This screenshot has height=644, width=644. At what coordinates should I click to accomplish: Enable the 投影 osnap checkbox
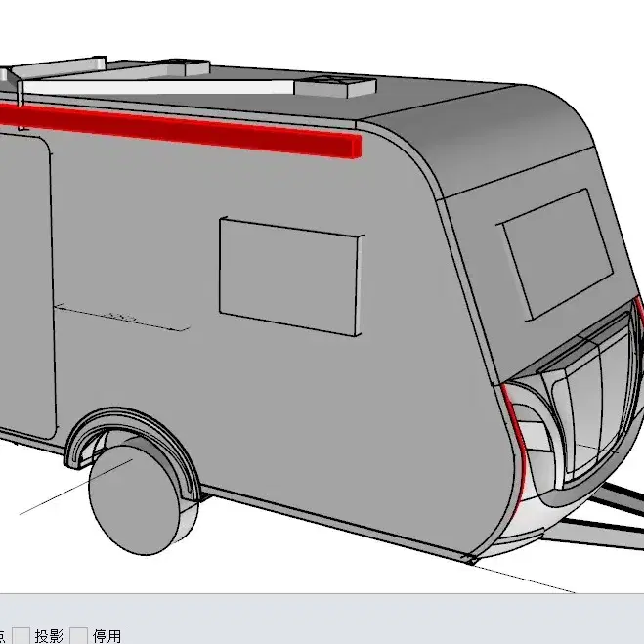21,636
